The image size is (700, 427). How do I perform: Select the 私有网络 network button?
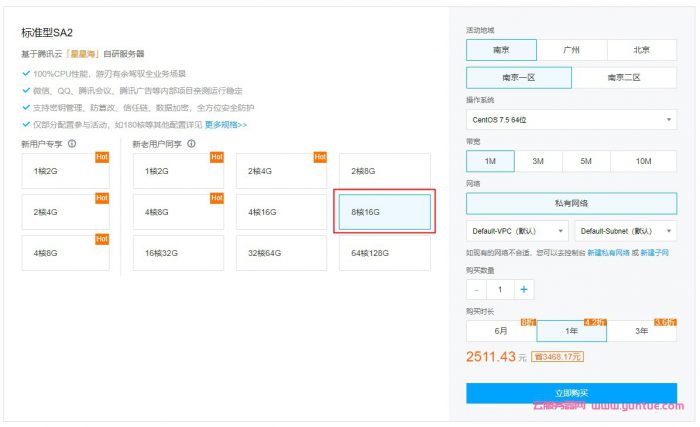coord(571,202)
